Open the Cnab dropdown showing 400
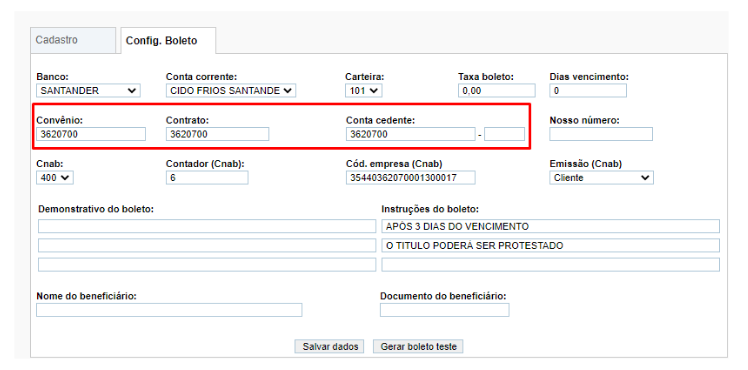 click(55, 178)
